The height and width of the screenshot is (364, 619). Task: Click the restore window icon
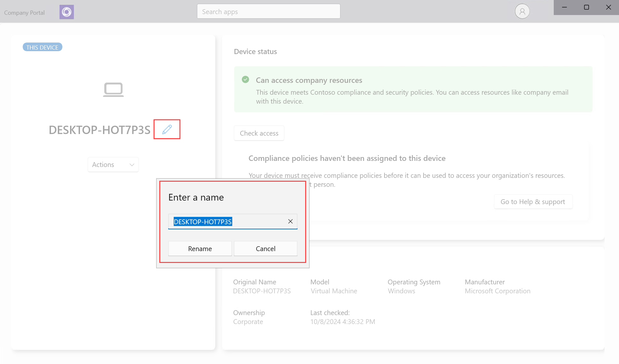586,7
